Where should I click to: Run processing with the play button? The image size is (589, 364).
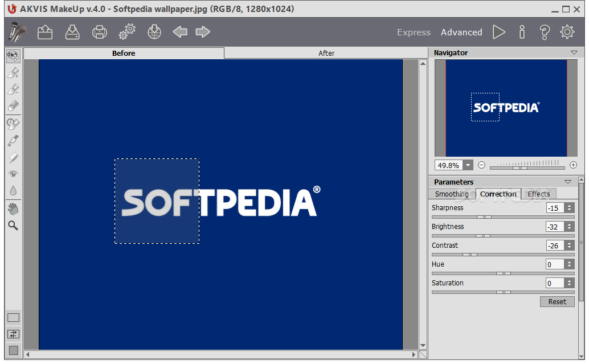tap(499, 32)
